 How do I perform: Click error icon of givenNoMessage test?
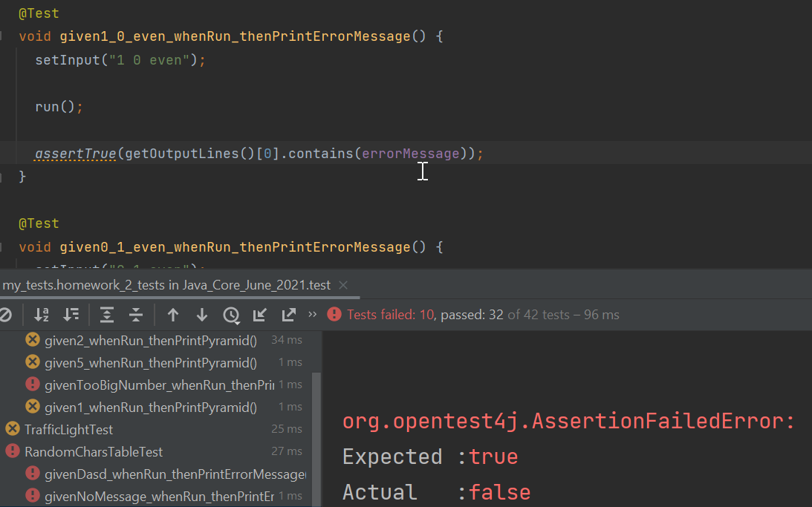click(x=33, y=495)
